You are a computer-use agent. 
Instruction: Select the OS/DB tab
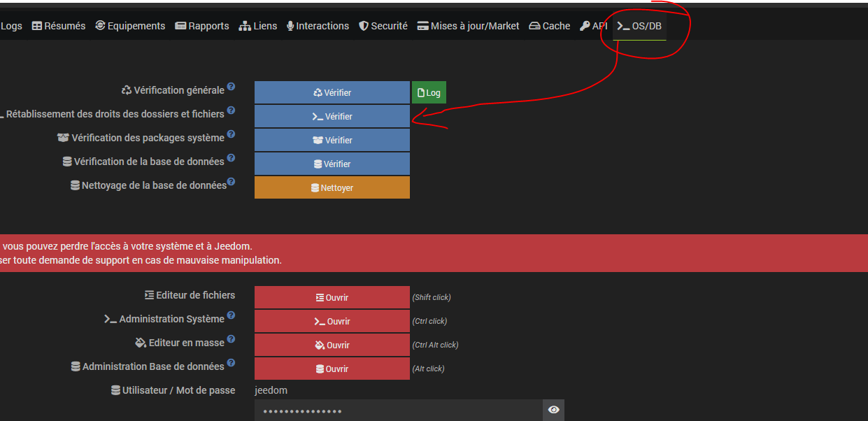click(639, 26)
